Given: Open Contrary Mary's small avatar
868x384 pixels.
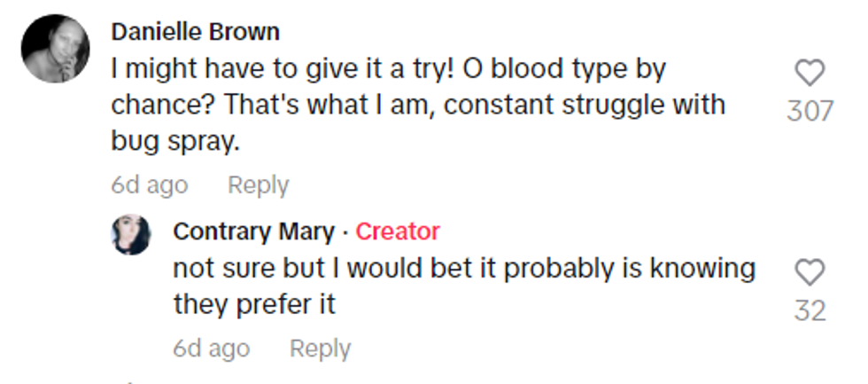Looking at the screenshot, I should click(131, 235).
